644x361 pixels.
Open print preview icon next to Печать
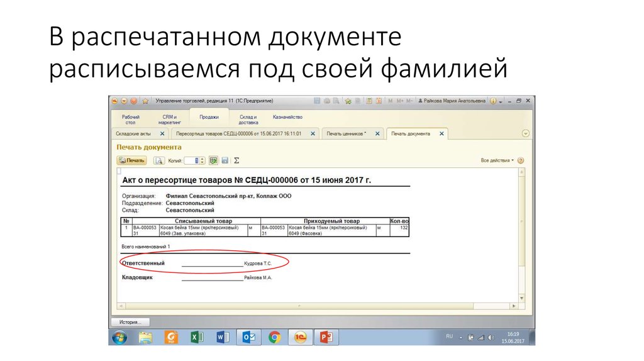pyautogui.click(x=158, y=160)
